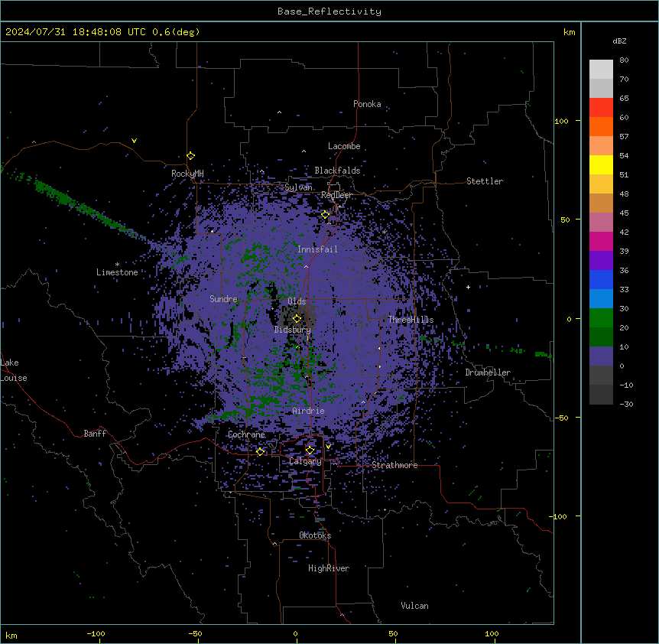Click the yellow V marker northwest of RockyMH

tap(134, 141)
